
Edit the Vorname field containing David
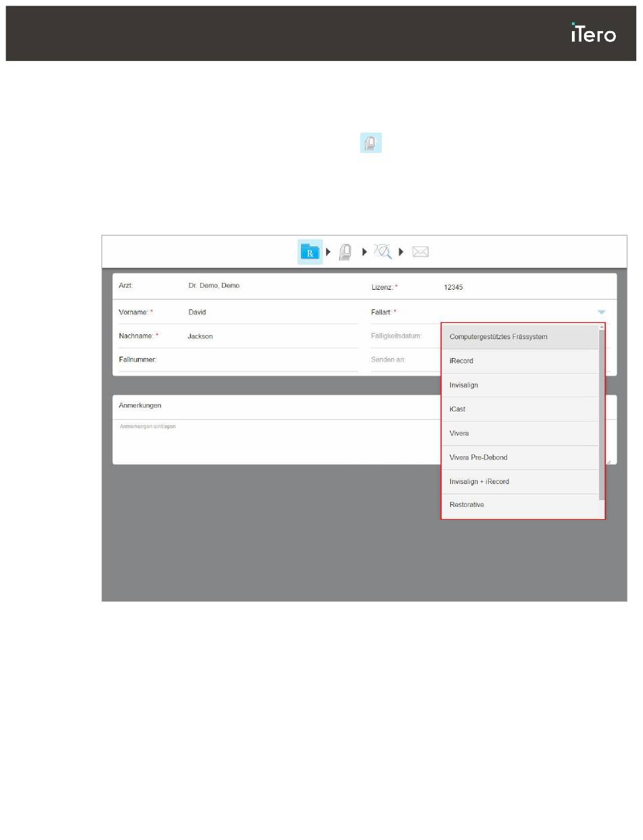pyautogui.click(x=272, y=313)
